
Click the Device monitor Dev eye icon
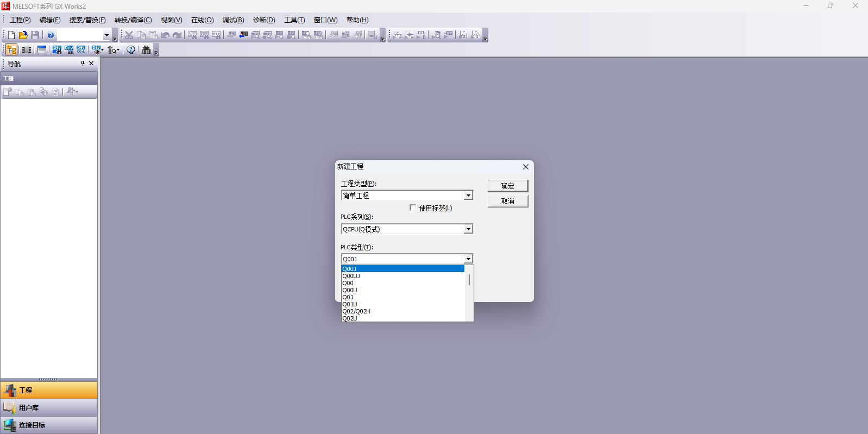pos(96,49)
